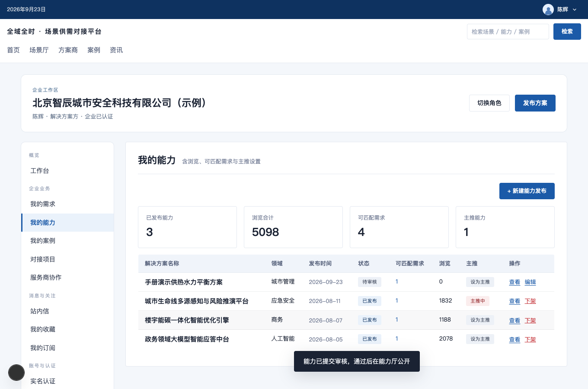Viewport: 588px width, 389px height.
Task: Select 我的能力 in the sidebar
Action: pyautogui.click(x=67, y=223)
